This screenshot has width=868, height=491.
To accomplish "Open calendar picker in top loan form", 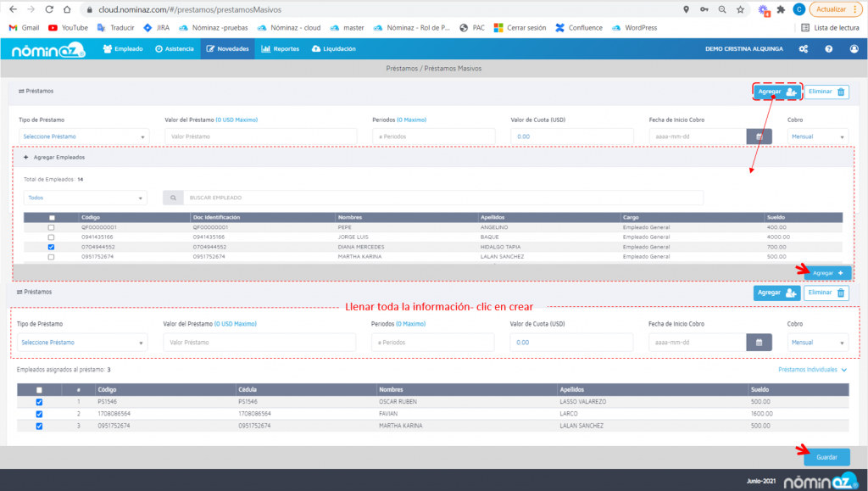I will [x=759, y=137].
